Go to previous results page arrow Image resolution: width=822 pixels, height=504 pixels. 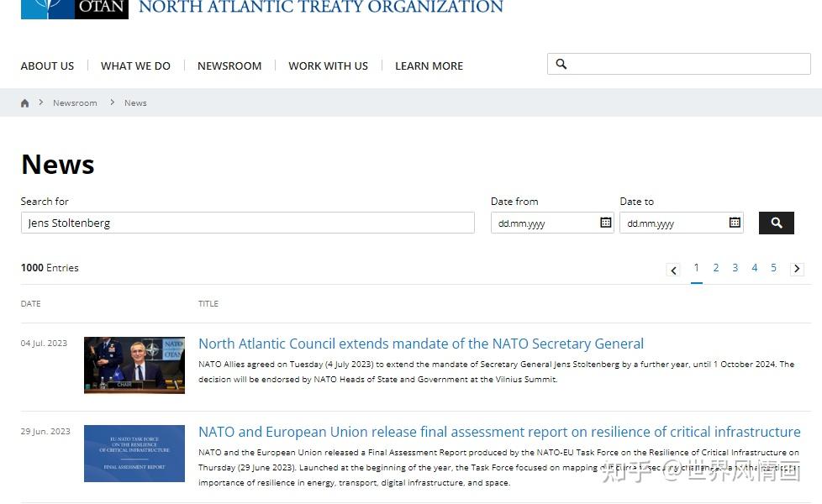point(673,270)
